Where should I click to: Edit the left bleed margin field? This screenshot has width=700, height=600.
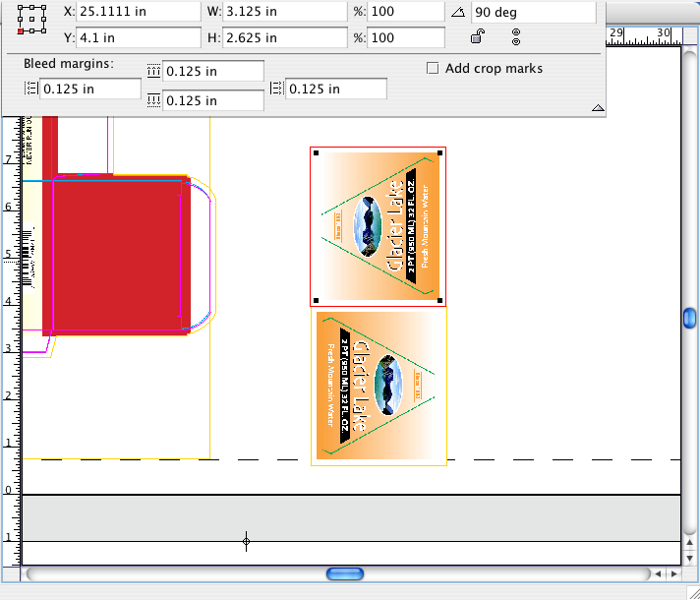point(90,89)
